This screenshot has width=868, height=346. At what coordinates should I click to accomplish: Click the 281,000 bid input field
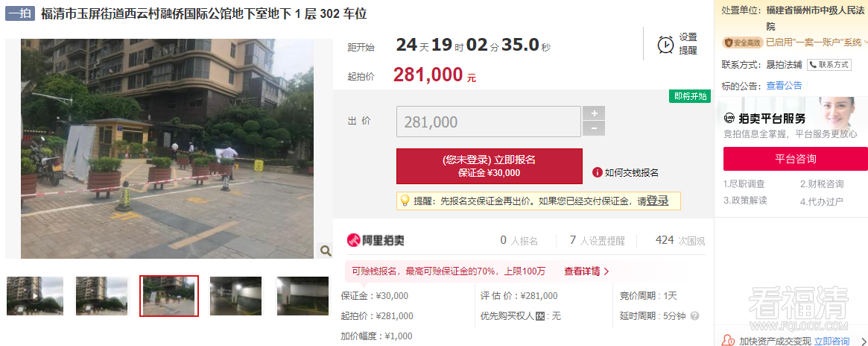[489, 122]
